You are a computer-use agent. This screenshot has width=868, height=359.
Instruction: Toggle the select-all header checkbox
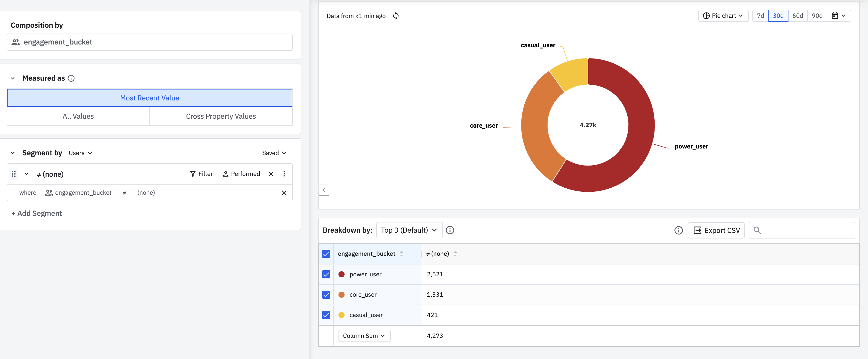pyautogui.click(x=326, y=254)
